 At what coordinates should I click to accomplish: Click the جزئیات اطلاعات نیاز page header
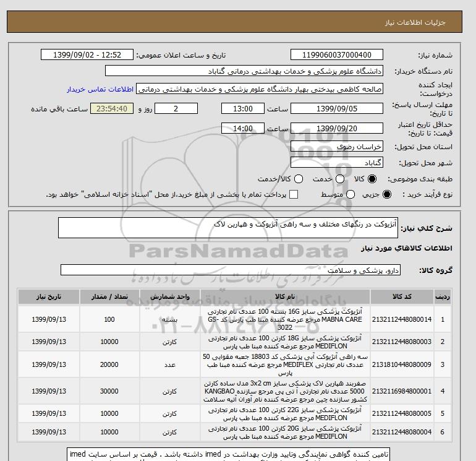[x=415, y=22]
